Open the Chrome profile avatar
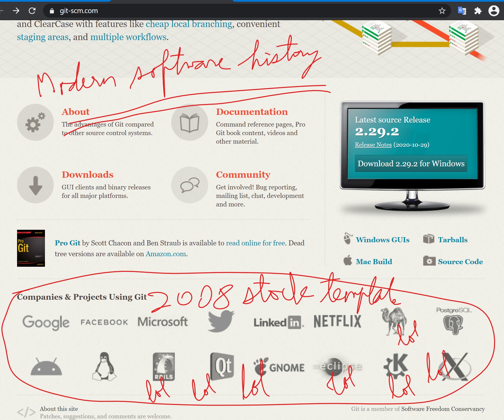The width and height of the screenshot is (504, 420). [x=494, y=11]
